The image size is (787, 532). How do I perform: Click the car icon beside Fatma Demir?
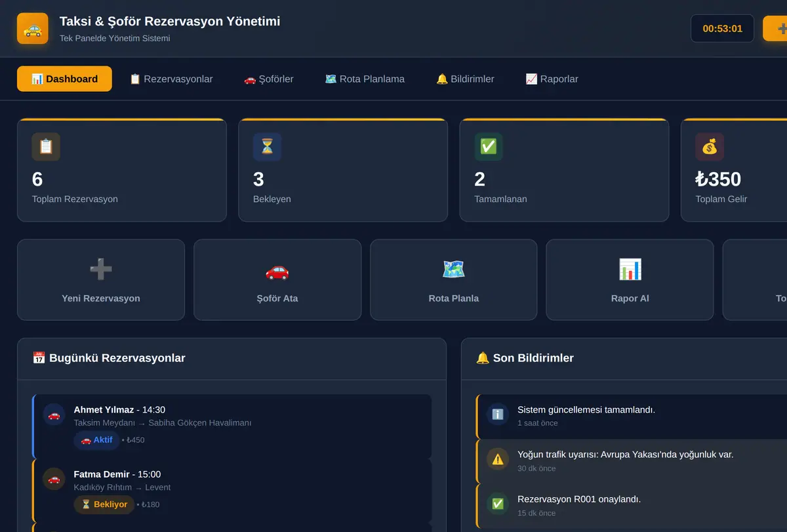[x=54, y=479]
